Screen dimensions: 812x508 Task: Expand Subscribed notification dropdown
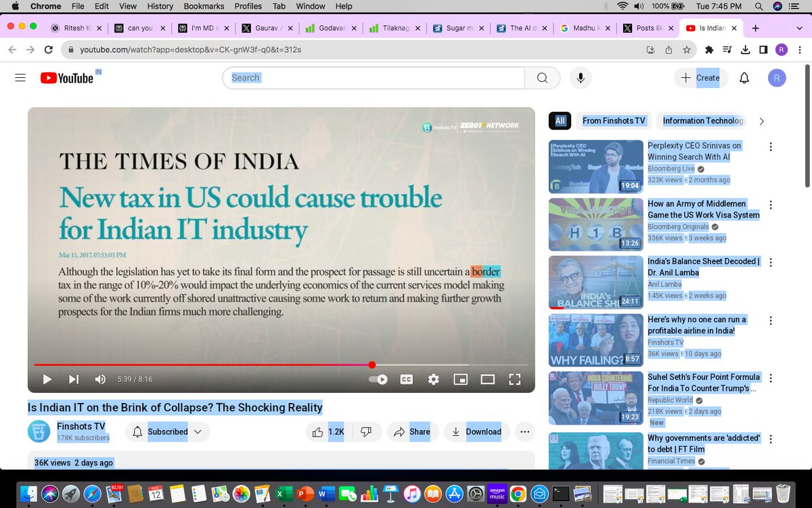click(198, 431)
